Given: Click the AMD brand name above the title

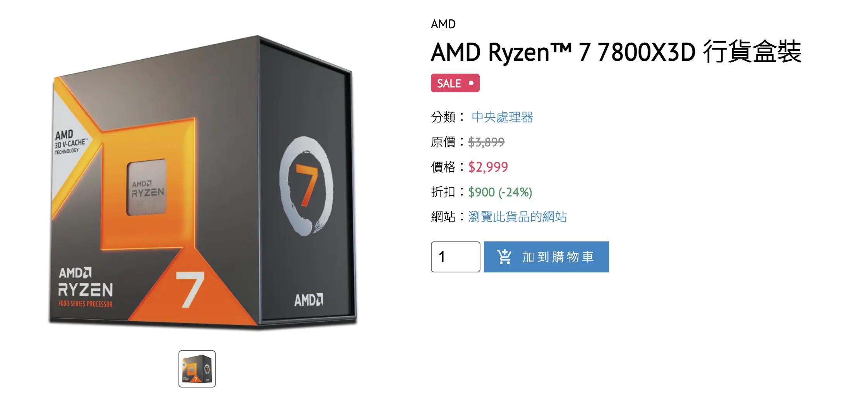Looking at the screenshot, I should click(443, 24).
